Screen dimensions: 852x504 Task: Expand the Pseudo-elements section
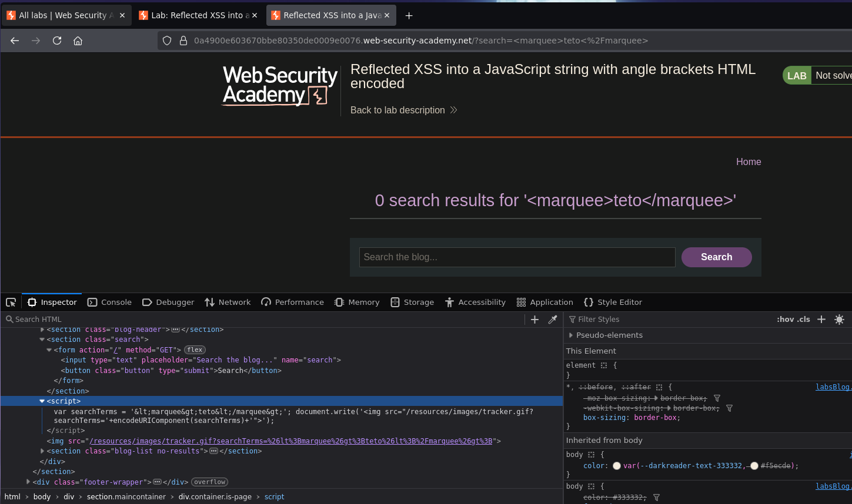[571, 335]
